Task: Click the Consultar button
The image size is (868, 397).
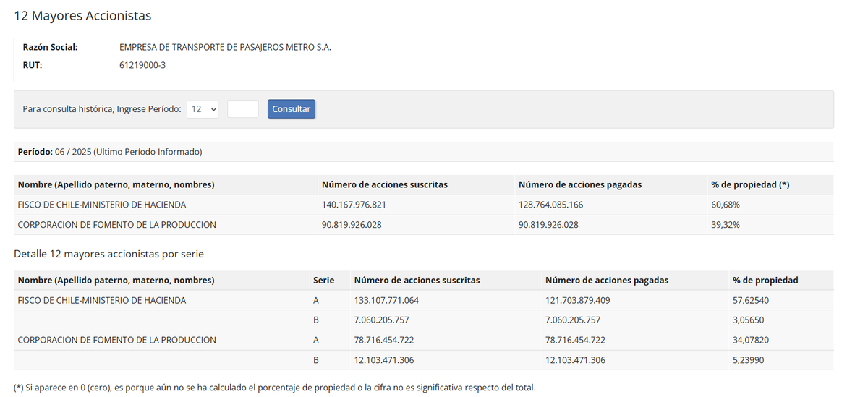Action: pyautogui.click(x=292, y=109)
